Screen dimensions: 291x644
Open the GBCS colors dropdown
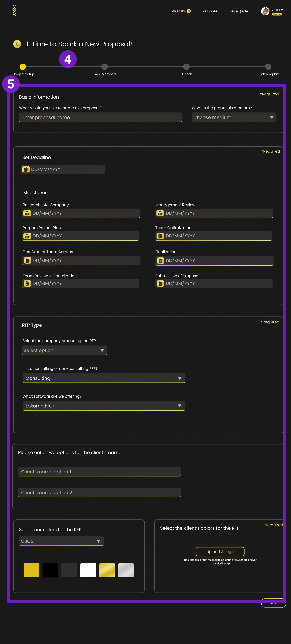(x=62, y=541)
